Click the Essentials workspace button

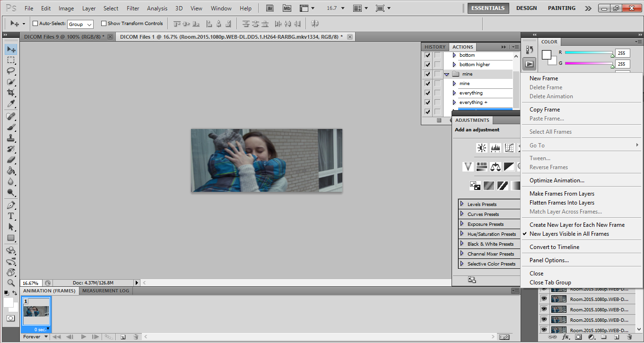(x=488, y=8)
